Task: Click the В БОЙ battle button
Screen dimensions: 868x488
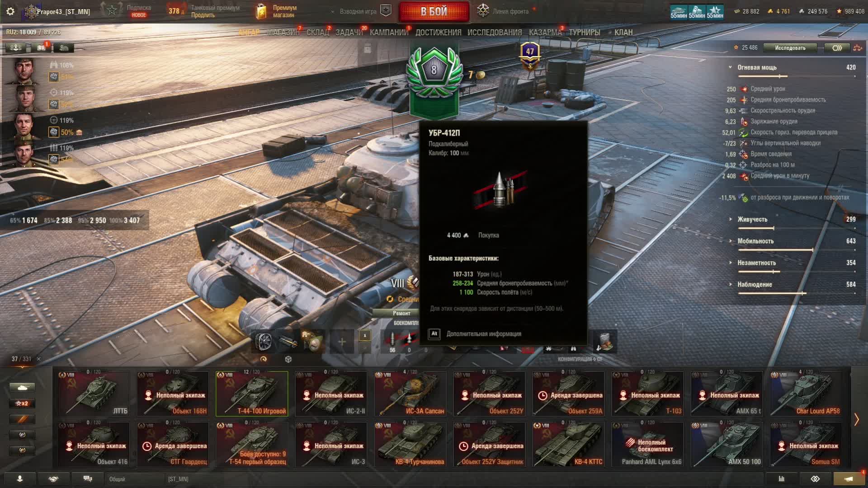Action: click(434, 11)
